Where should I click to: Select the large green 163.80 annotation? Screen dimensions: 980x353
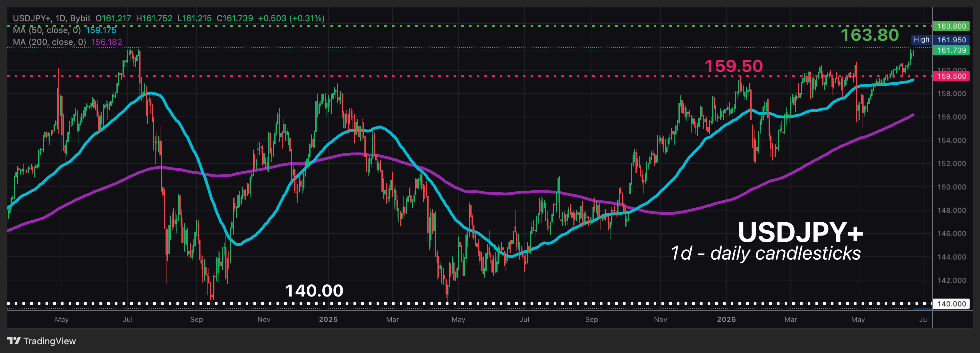(x=870, y=35)
